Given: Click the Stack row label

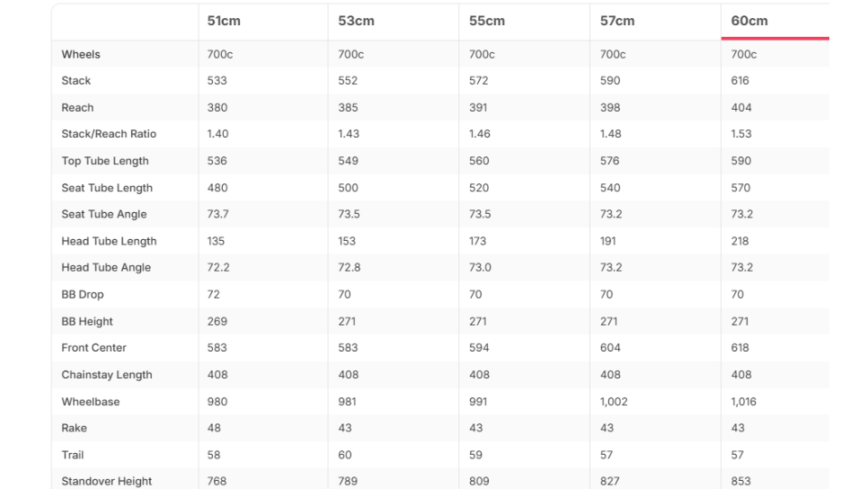Looking at the screenshot, I should tap(75, 81).
